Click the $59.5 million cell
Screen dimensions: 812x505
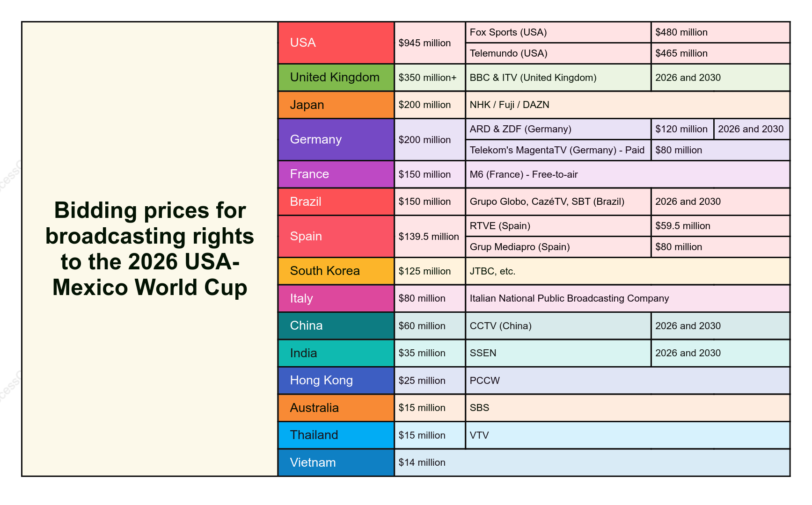pyautogui.click(x=721, y=226)
